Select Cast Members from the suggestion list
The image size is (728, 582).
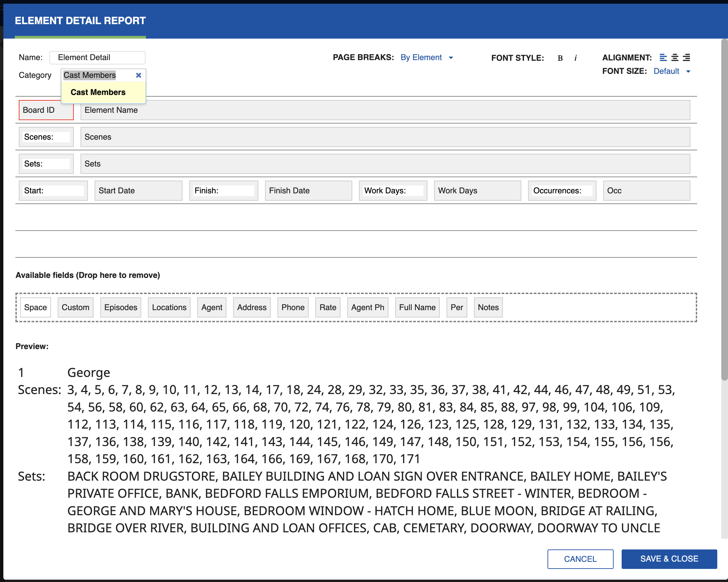click(98, 92)
